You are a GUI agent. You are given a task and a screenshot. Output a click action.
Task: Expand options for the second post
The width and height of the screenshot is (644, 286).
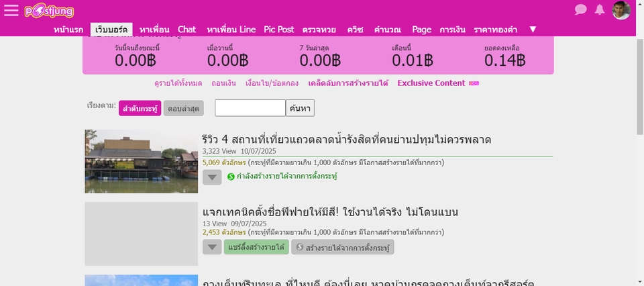tap(212, 247)
